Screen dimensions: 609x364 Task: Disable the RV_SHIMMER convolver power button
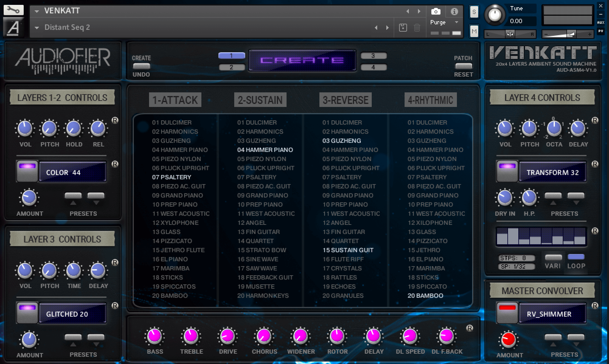tap(507, 313)
